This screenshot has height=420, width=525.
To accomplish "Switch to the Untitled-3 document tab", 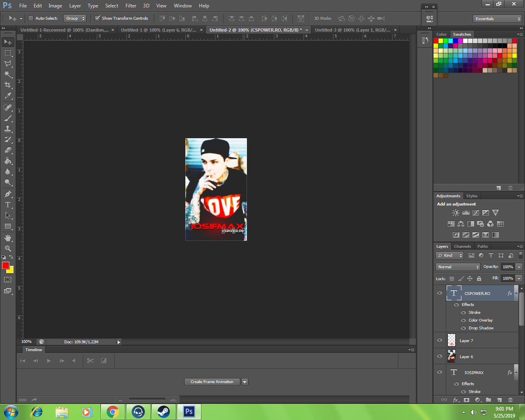I will pyautogui.click(x=352, y=30).
